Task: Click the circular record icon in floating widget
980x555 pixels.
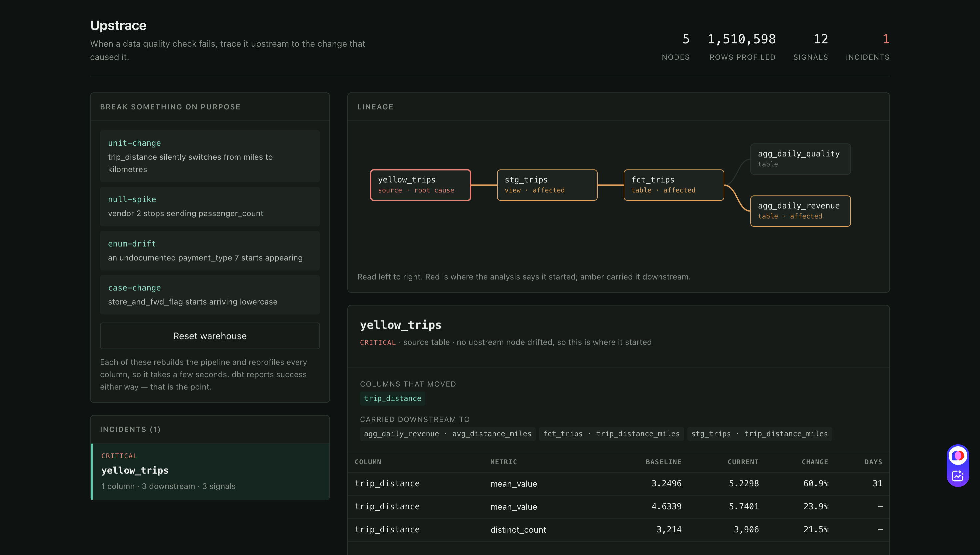Action: coord(958,456)
